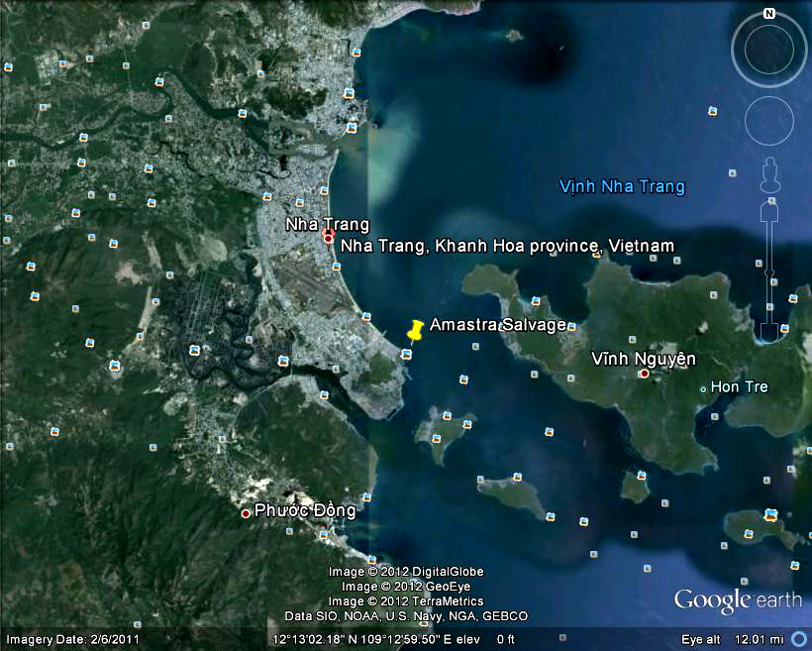Click the small Hon Tre circle marker
Screen dimensions: 812x651
tap(703, 388)
